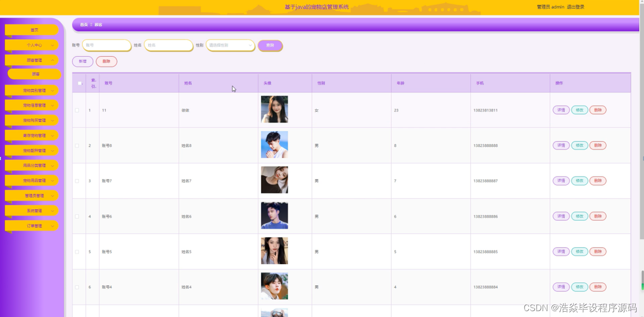
Task: Open avatar photo of 姓名8
Action: coord(274,144)
